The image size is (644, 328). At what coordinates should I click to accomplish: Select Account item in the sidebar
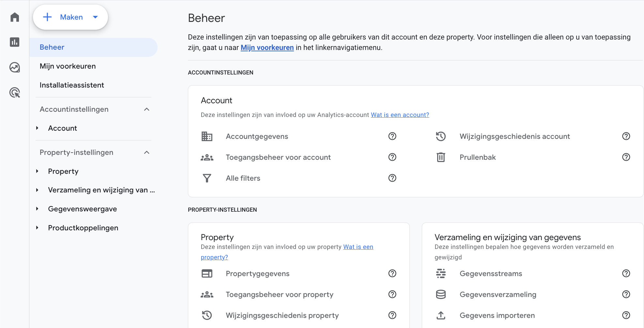tap(62, 128)
